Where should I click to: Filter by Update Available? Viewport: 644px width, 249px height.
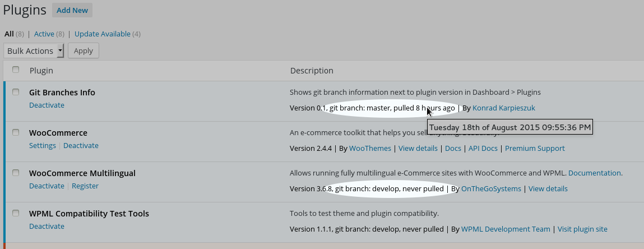point(102,34)
